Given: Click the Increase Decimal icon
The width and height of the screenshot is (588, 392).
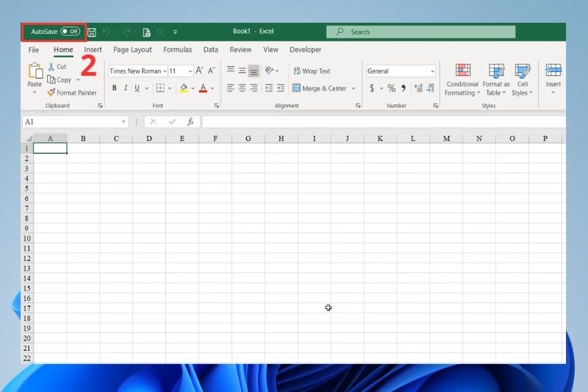Looking at the screenshot, I should tap(418, 88).
